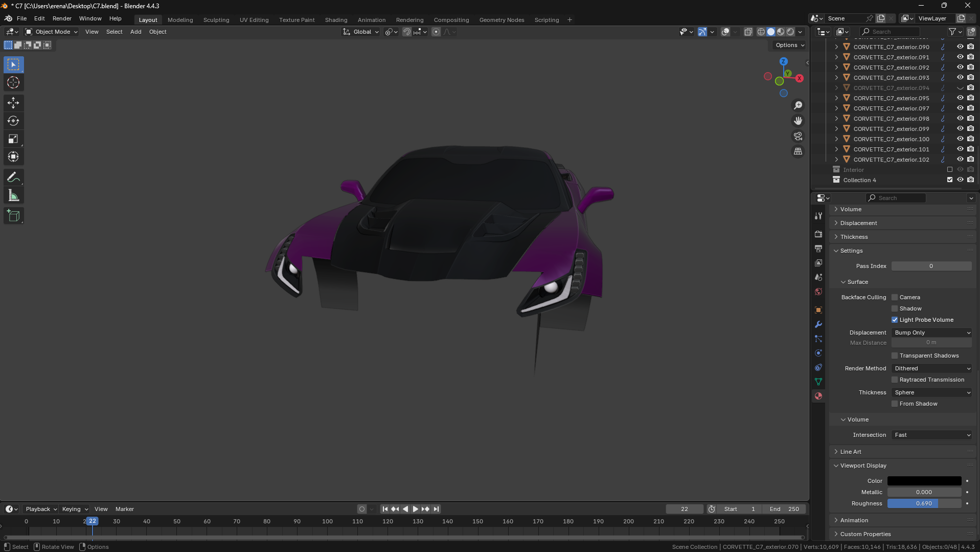Switch perspective/orthographic with the grid gizmo
980x552 pixels.
coord(797,151)
